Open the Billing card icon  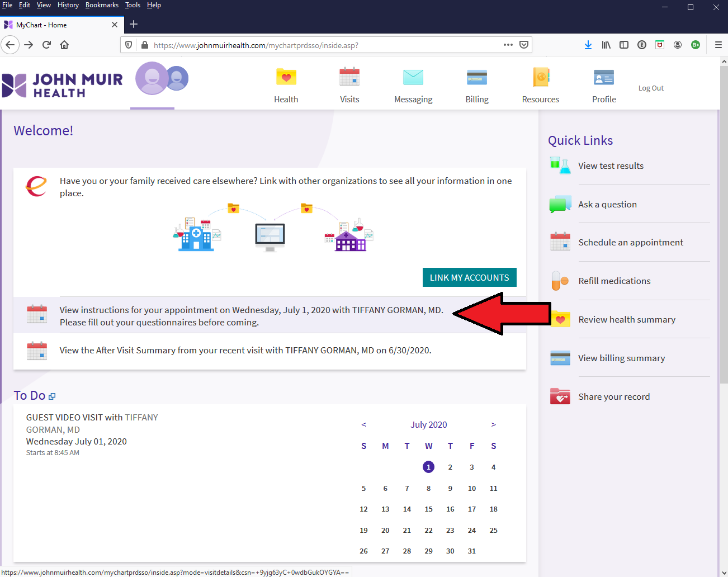pyautogui.click(x=477, y=77)
